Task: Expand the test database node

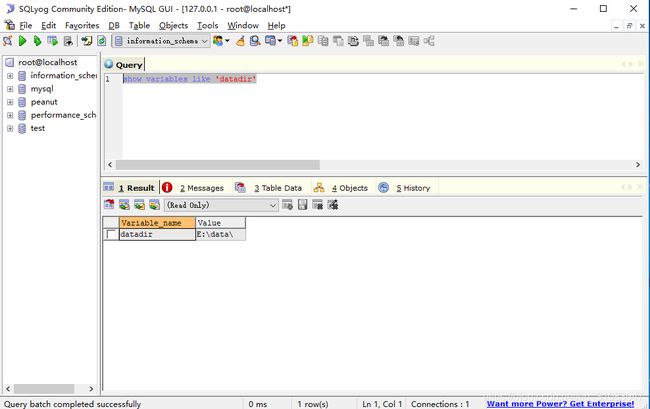Action: 10,128
